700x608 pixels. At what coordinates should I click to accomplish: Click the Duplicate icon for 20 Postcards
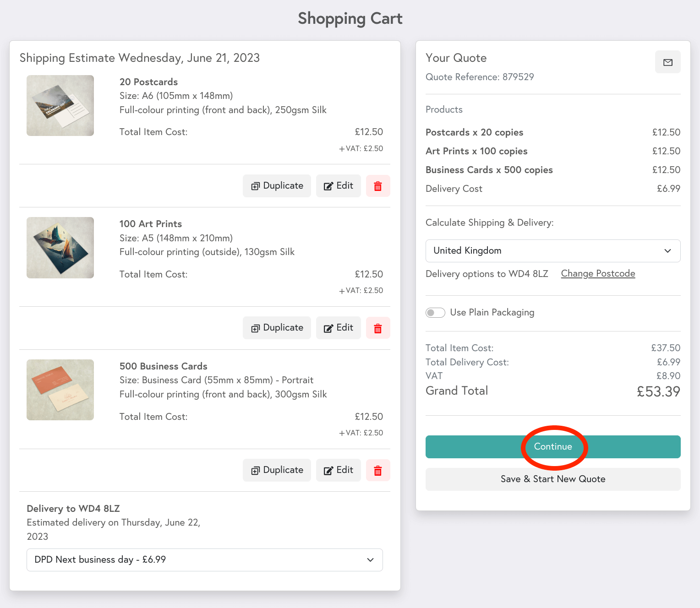click(256, 186)
